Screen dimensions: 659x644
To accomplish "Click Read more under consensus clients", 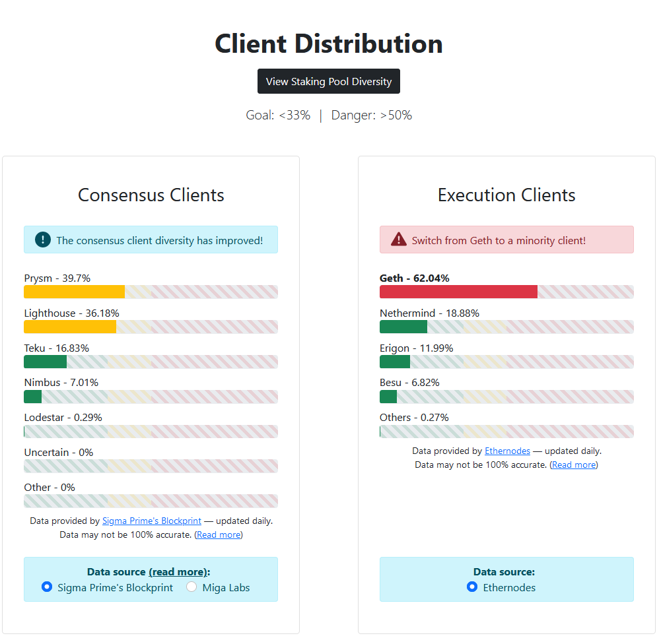I will click(x=219, y=534).
